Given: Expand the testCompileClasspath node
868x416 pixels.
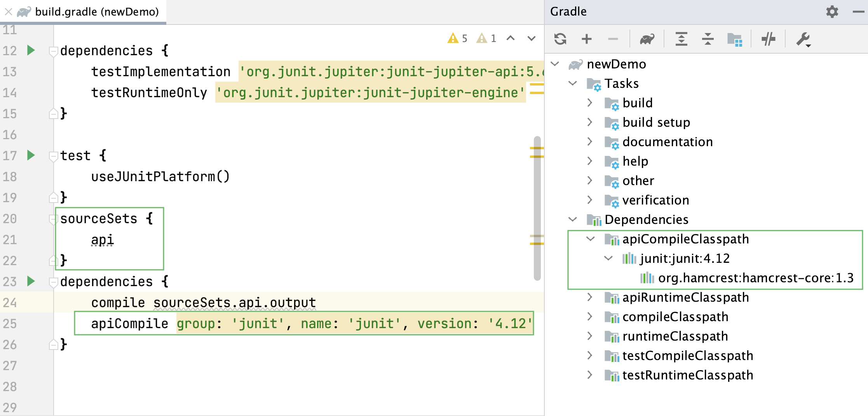Looking at the screenshot, I should point(589,355).
